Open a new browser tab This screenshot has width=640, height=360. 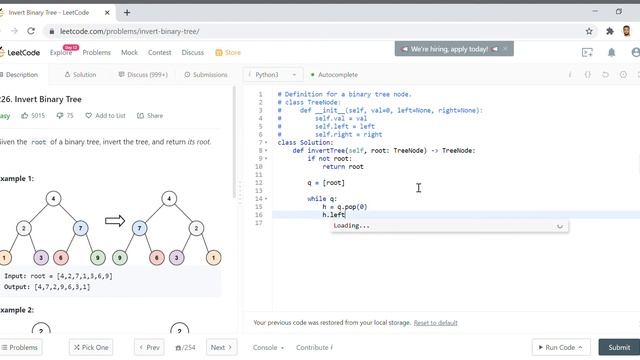pos(127,13)
